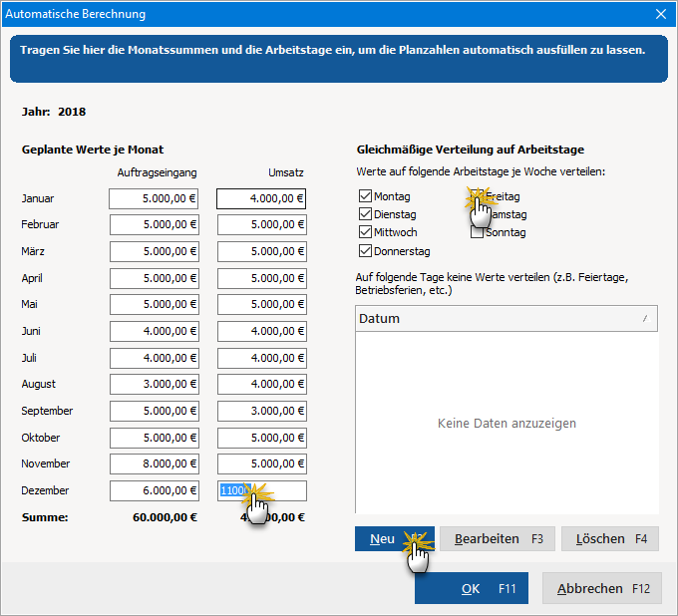This screenshot has width=678, height=616.
Task: Edit the Juli Umsatz value
Action: [x=262, y=358]
